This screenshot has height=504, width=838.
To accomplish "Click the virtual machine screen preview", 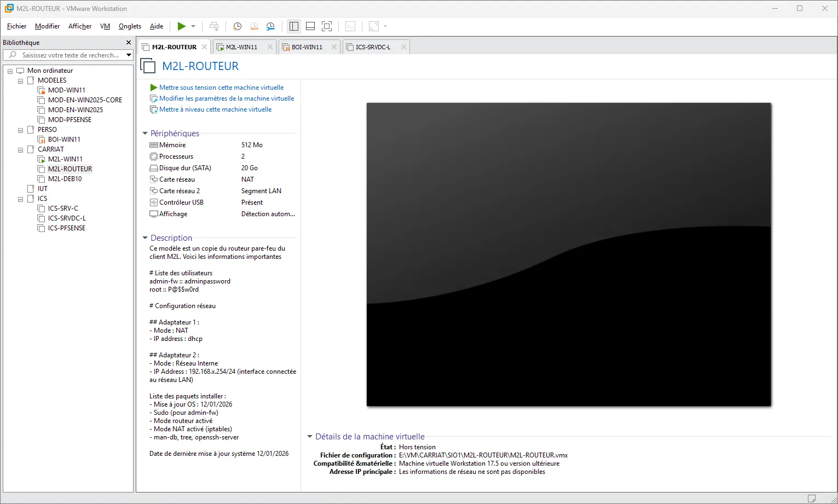I will click(x=568, y=254).
